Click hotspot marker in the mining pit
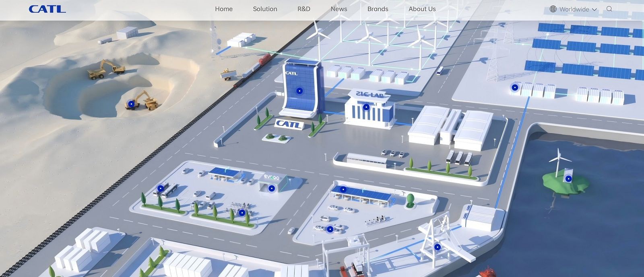Image resolution: width=644 pixels, height=277 pixels. (x=131, y=104)
